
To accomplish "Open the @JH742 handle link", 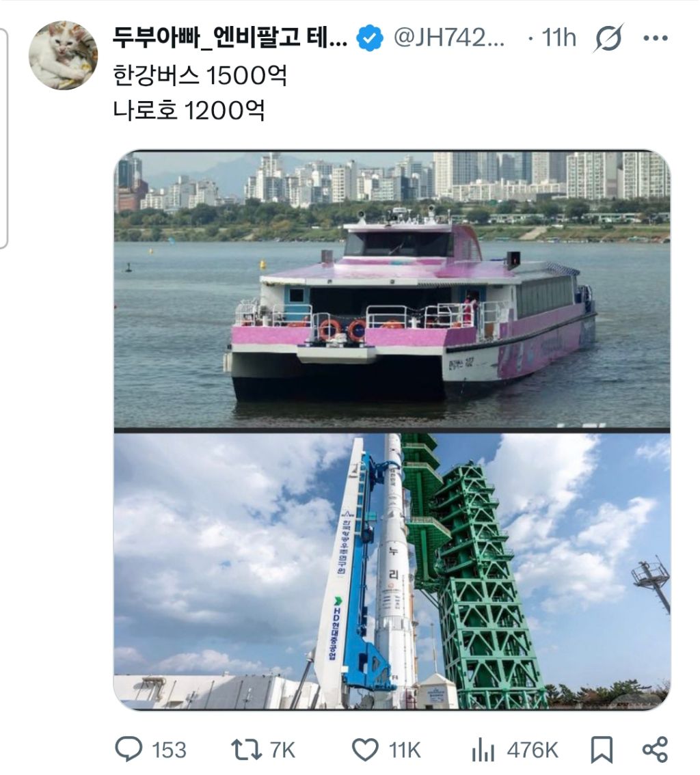I will point(449,38).
